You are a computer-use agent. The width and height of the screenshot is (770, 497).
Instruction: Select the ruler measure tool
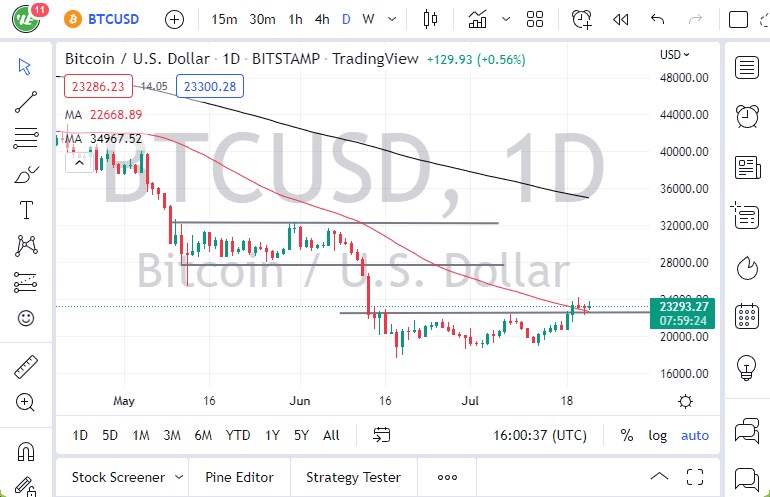point(26,367)
